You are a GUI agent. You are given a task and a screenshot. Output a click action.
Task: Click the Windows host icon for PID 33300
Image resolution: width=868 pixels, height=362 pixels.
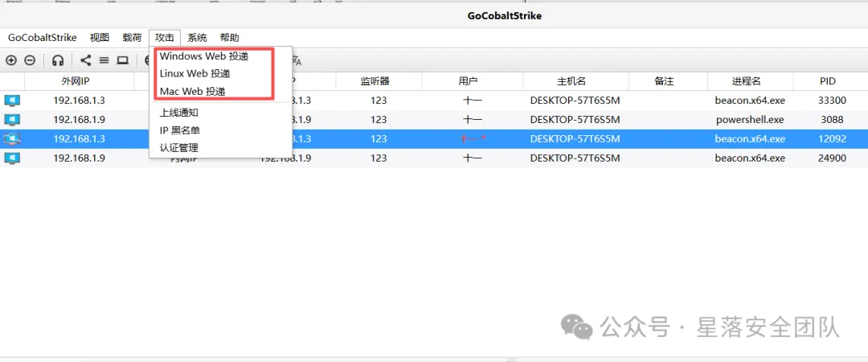[x=12, y=101]
